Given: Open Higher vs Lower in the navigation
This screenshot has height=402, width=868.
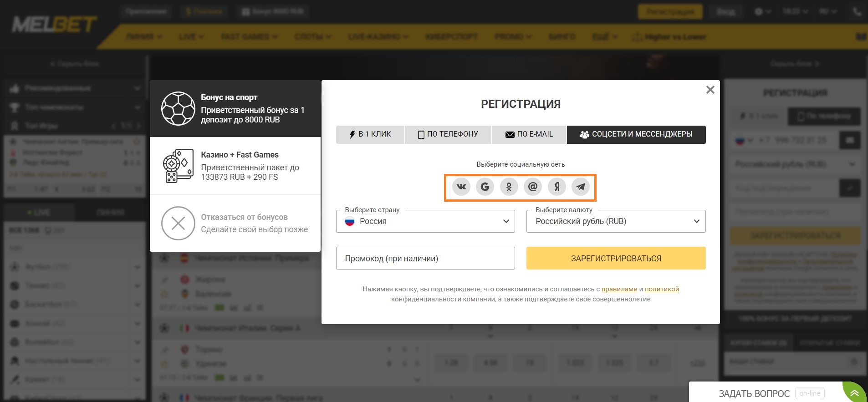Looking at the screenshot, I should click(x=669, y=37).
